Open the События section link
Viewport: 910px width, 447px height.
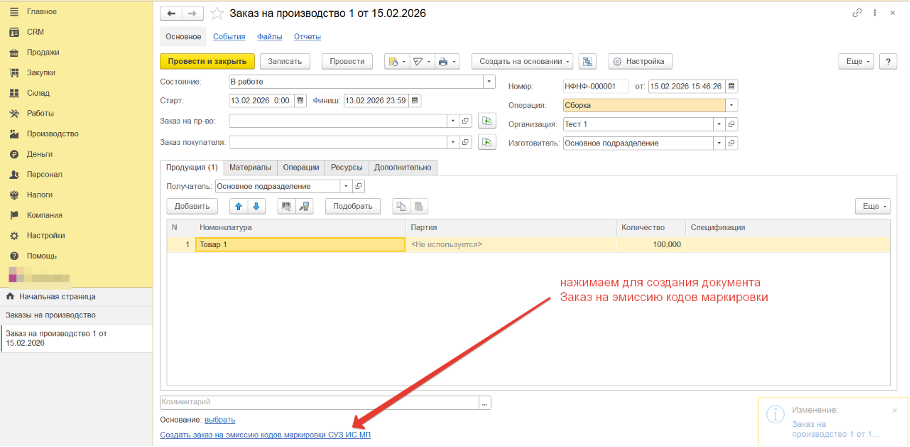click(229, 37)
